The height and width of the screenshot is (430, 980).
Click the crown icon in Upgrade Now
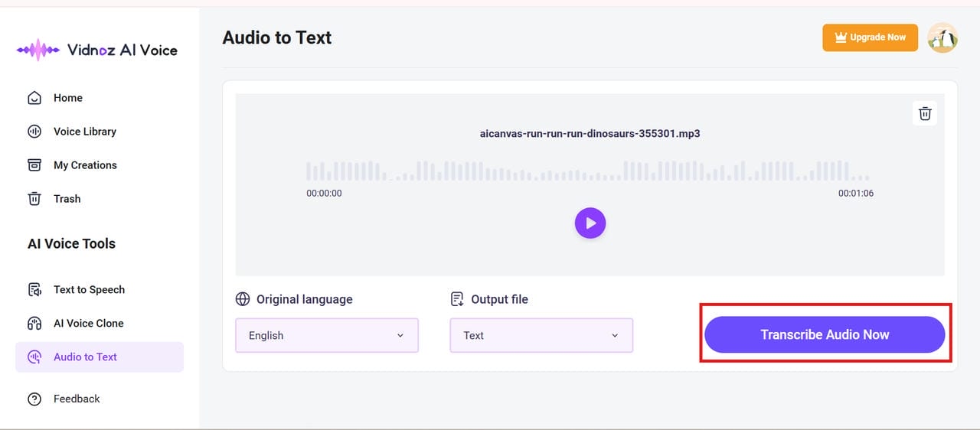point(841,37)
